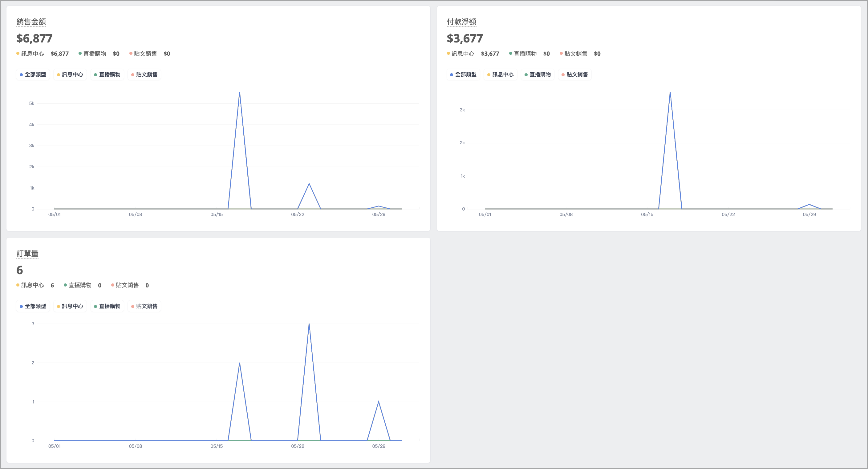This screenshot has height=469, width=868.
Task: Click the 2k axis label in 付款淨額 chart
Action: point(462,143)
